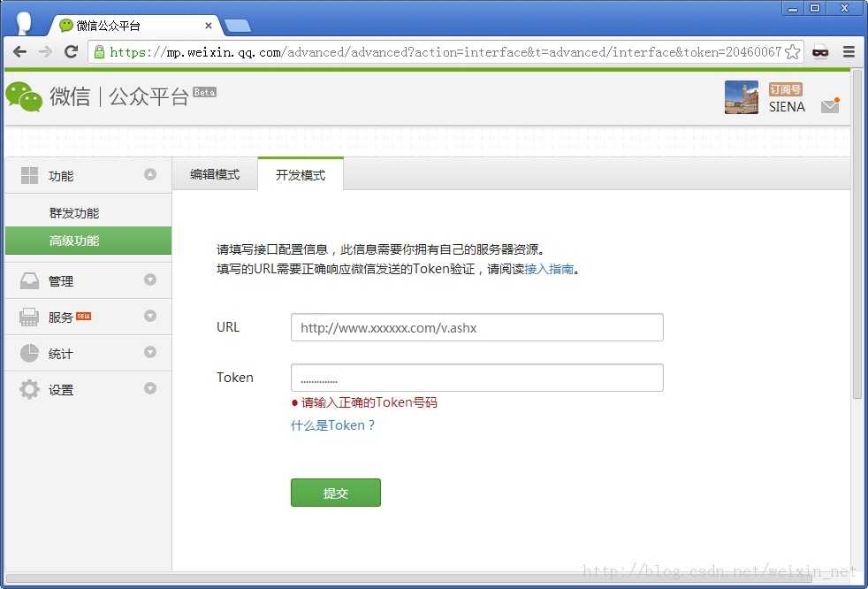The image size is (868, 589).
Task: Click the 功能 grid icon in sidebar
Action: tap(29, 176)
